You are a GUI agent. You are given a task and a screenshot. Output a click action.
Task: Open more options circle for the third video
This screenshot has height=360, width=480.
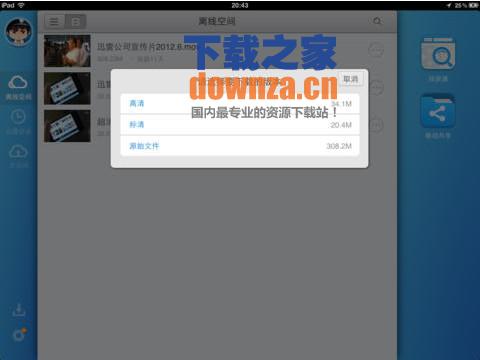point(376,125)
